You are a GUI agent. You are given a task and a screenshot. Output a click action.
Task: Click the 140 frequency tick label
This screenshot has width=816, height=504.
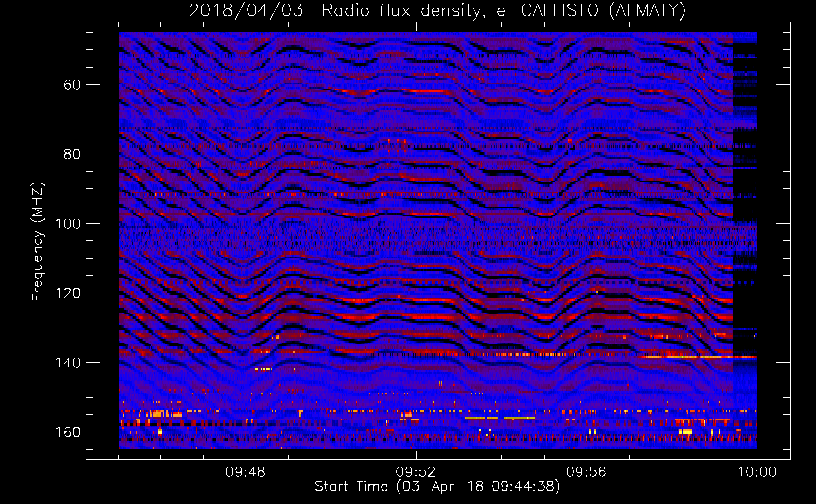coord(68,363)
